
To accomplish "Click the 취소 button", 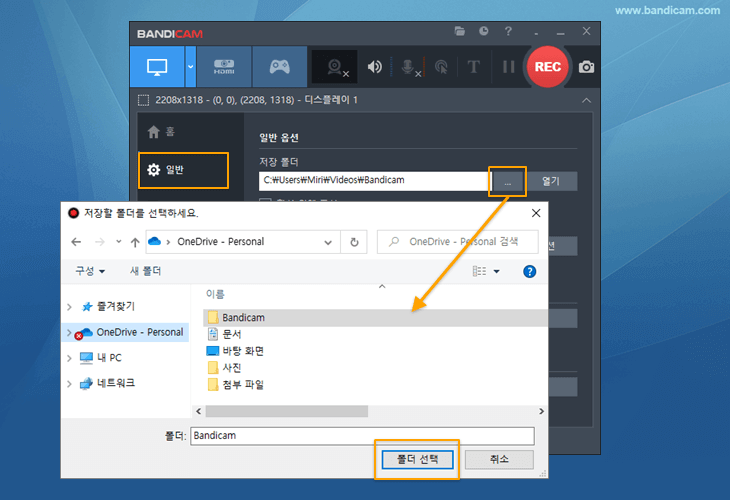I will pos(499,459).
